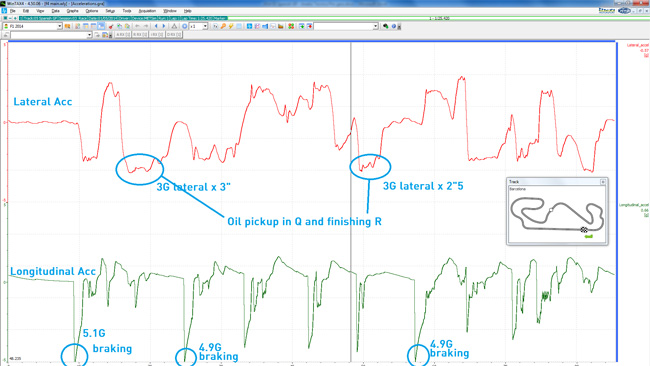Open the Tools menu
650x366 pixels.
coord(127,11)
